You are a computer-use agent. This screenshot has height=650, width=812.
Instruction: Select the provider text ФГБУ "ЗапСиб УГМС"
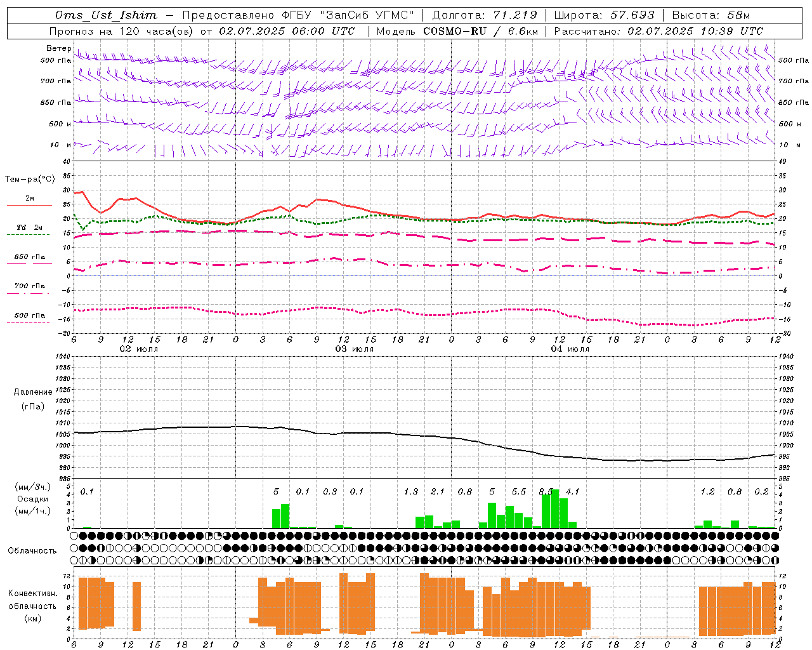coord(347,15)
